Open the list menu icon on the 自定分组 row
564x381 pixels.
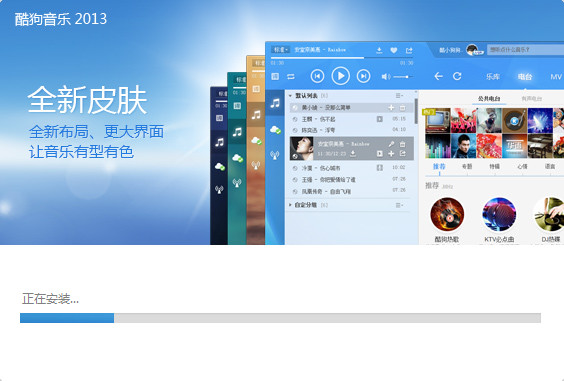click(x=399, y=205)
